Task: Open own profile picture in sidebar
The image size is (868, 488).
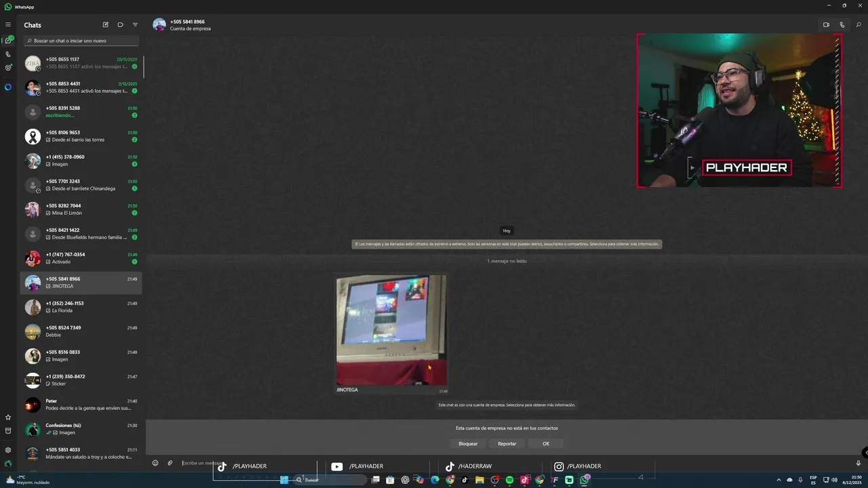Action: click(8, 464)
